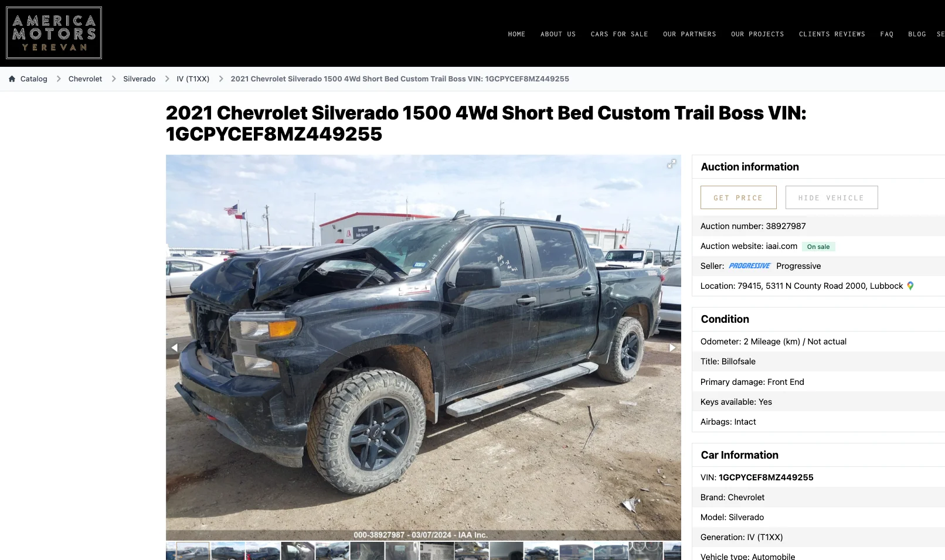Go to the CLIENTS REVIEWS page
The height and width of the screenshot is (560, 945).
click(x=832, y=34)
